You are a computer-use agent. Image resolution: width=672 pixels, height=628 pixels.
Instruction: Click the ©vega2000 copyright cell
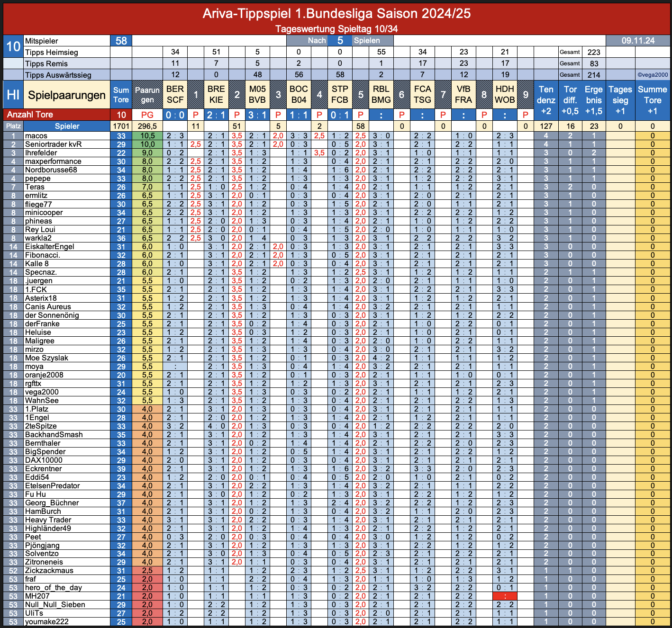(x=653, y=75)
